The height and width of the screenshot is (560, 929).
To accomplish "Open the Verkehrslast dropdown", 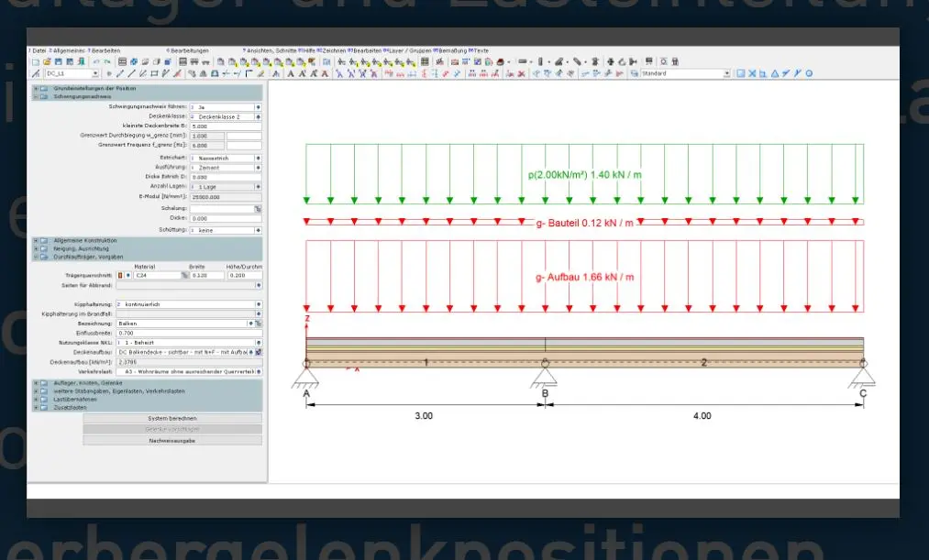I will 259,372.
